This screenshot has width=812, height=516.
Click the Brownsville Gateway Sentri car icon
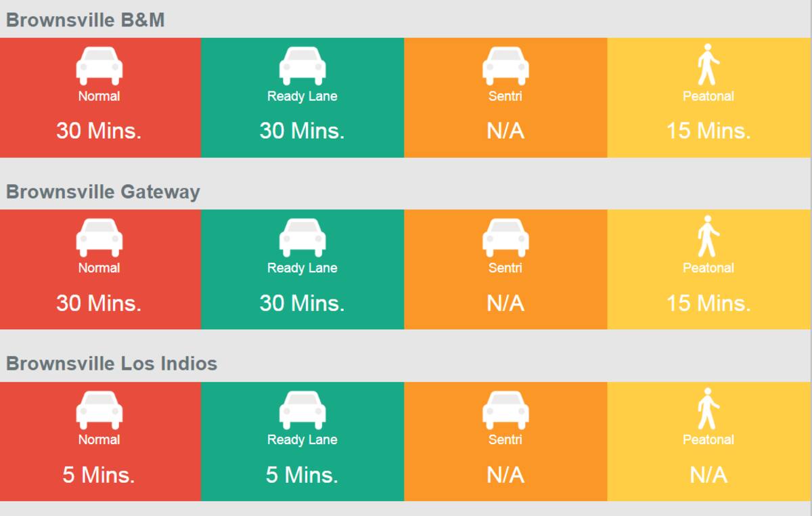(505, 238)
